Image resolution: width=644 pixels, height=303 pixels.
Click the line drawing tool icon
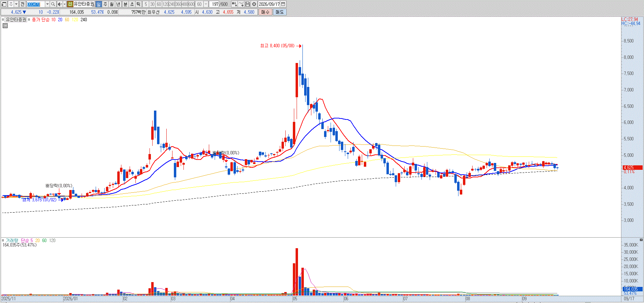(241, 4)
